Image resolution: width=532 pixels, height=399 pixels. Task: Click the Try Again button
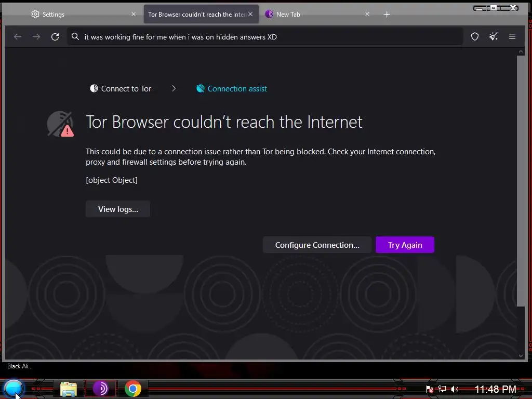405,245
